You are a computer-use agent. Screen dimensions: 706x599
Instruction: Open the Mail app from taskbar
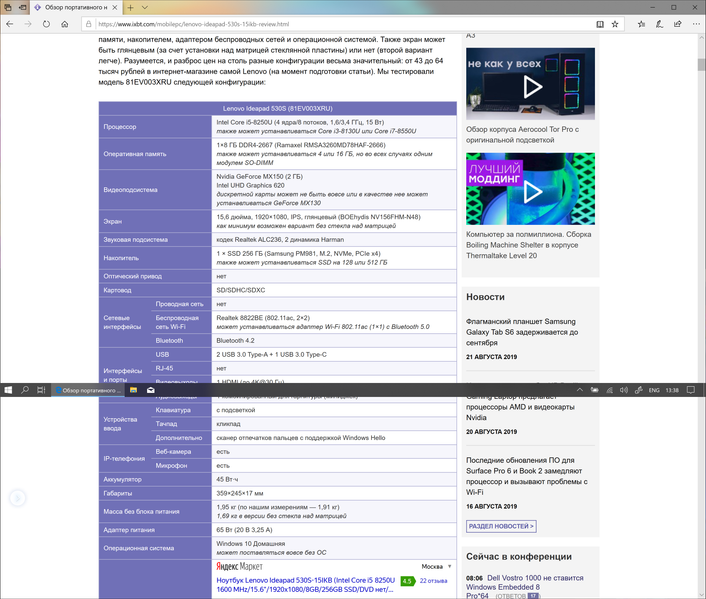coord(151,390)
